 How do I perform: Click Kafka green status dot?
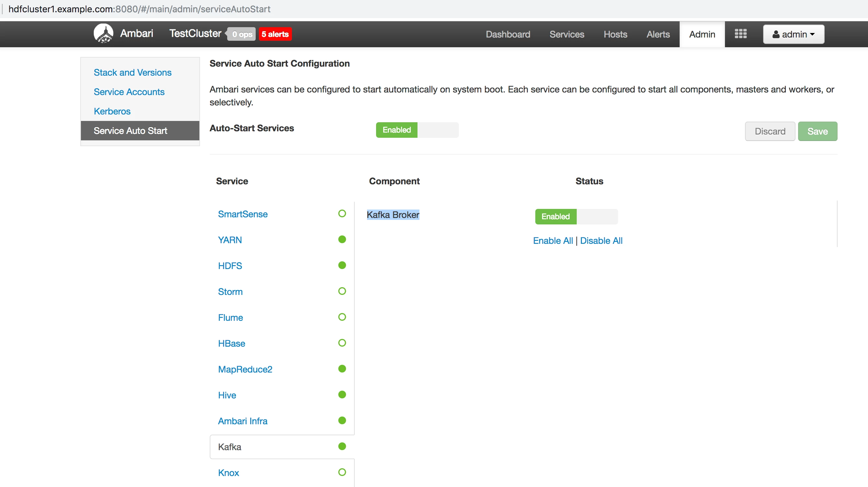[342, 447]
